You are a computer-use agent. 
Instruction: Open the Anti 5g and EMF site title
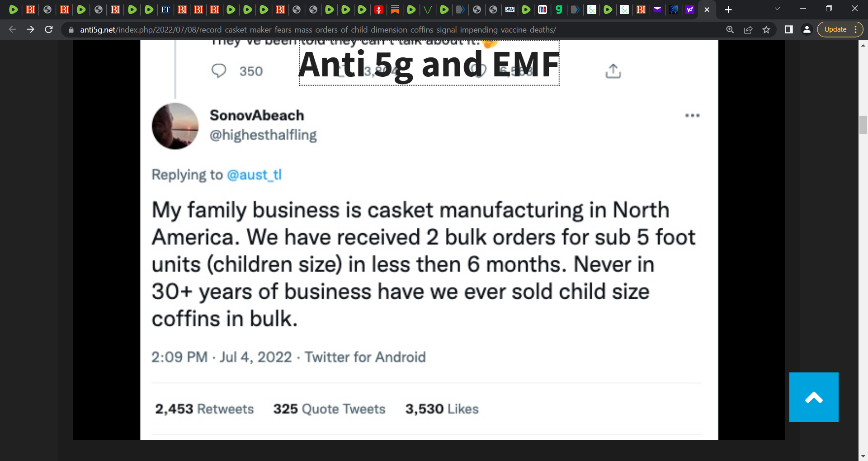(x=429, y=64)
